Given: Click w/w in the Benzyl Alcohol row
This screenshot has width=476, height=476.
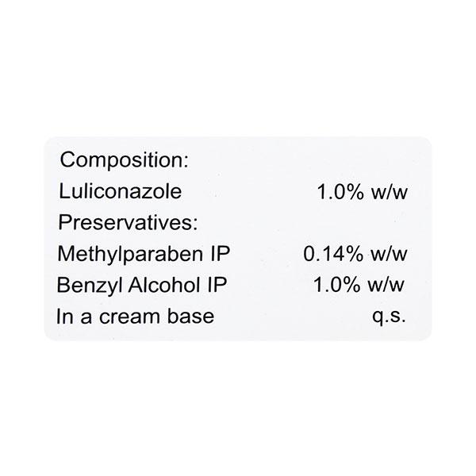Looking at the screenshot, I should pos(386,285).
